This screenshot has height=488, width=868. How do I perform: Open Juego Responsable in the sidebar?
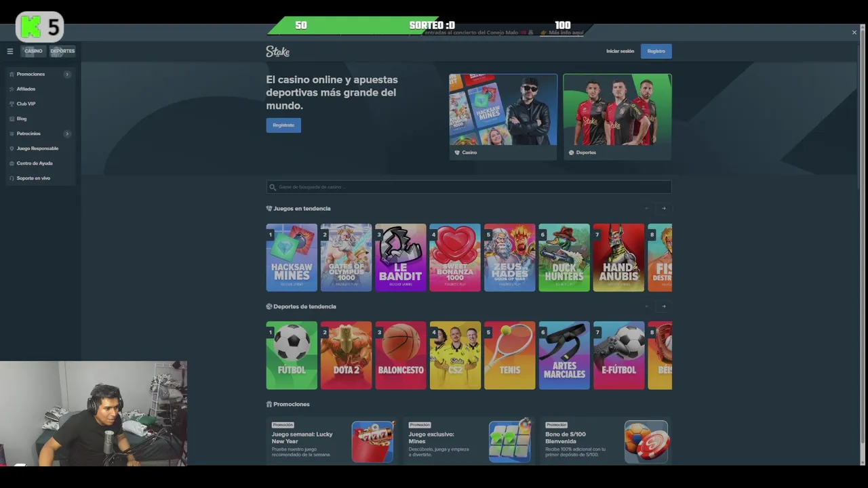coord(37,148)
